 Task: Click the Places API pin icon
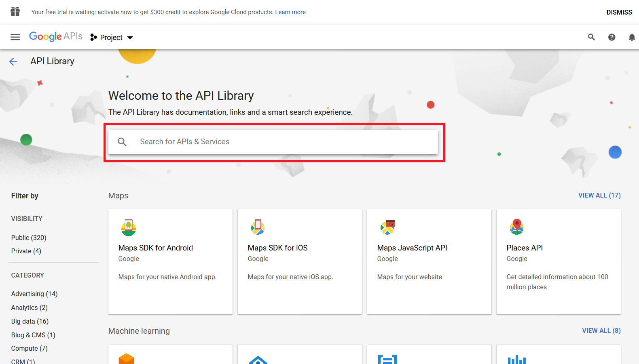[516, 227]
